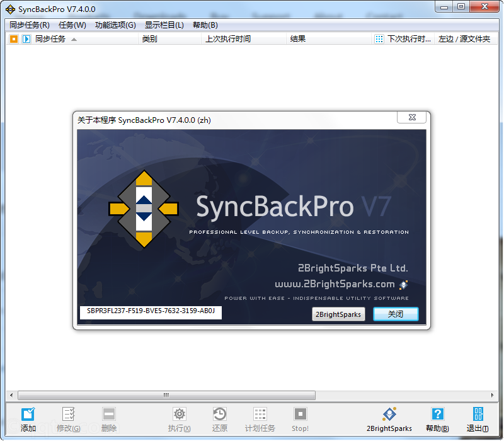Close the about dialog with its X button

412,117
